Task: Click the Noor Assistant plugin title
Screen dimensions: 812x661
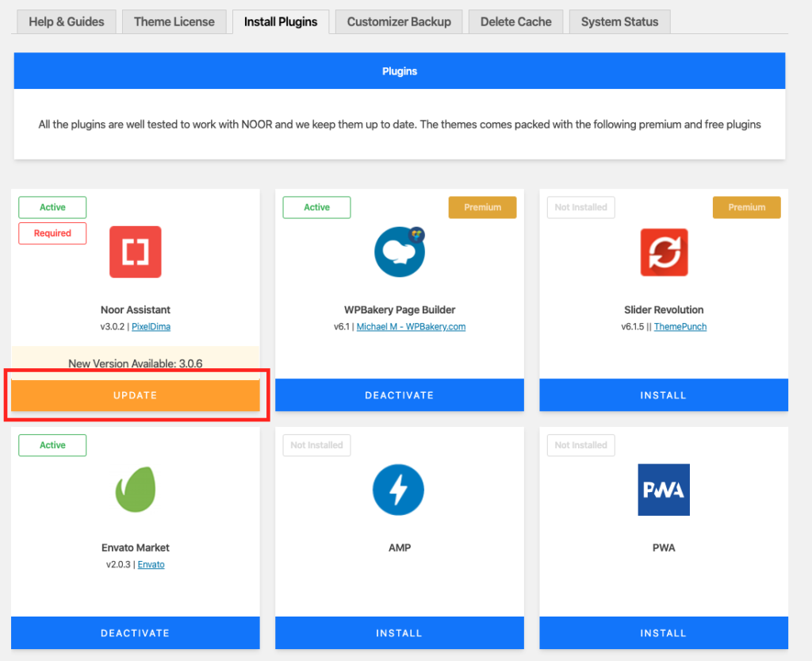Action: click(x=135, y=309)
